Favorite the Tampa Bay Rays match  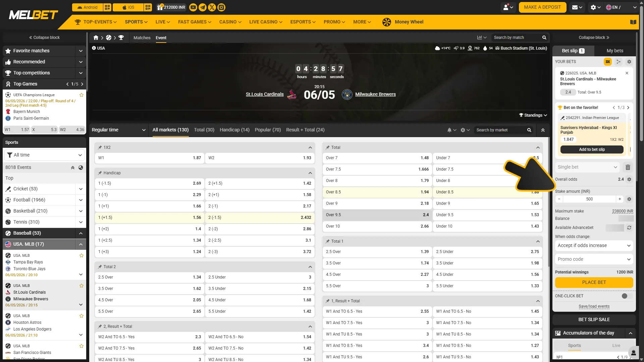(x=81, y=256)
